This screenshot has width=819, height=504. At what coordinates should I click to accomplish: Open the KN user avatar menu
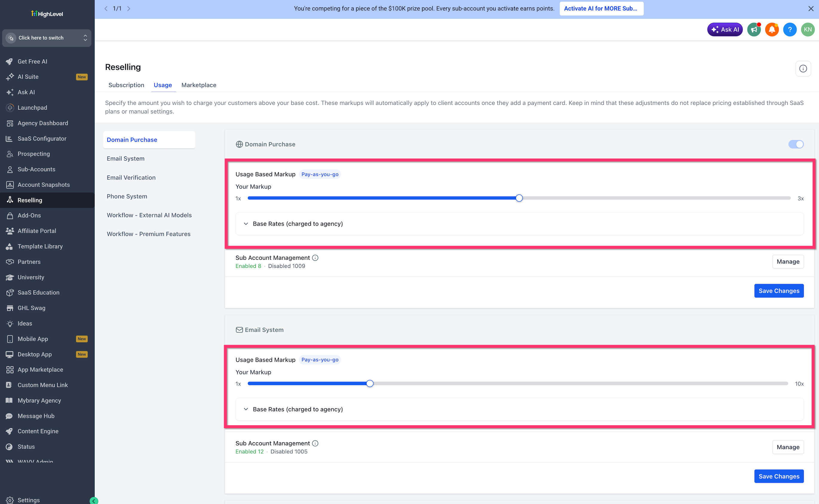pyautogui.click(x=808, y=30)
